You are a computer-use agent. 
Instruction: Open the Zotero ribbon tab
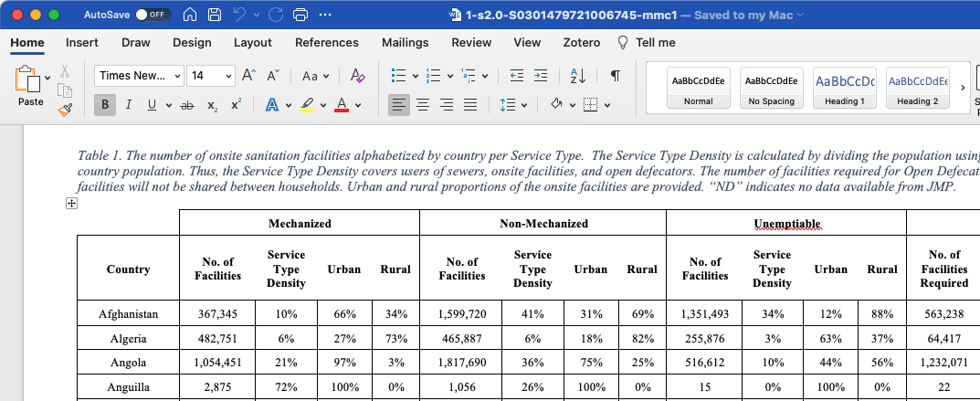(x=581, y=42)
